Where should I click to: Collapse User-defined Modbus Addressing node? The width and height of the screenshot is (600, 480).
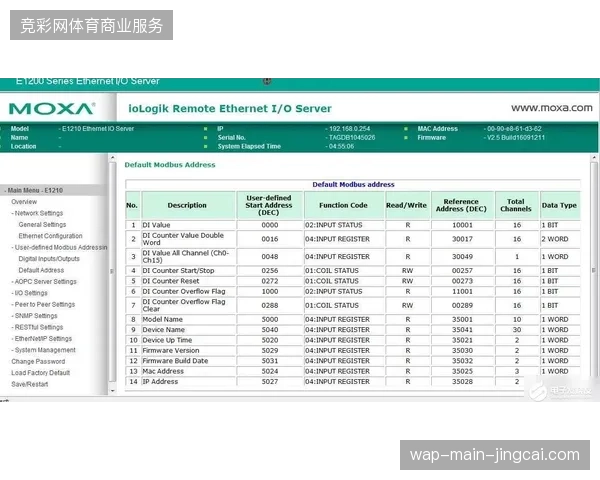59,247
